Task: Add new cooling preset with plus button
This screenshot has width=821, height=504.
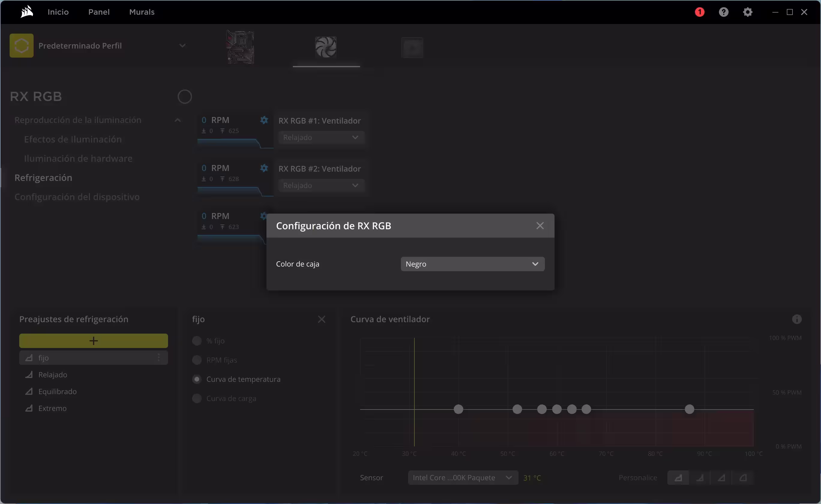Action: [93, 341]
